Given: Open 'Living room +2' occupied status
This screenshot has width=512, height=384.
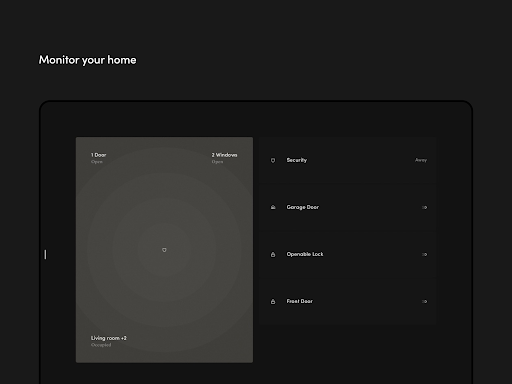Looking at the screenshot, I should [x=109, y=341].
